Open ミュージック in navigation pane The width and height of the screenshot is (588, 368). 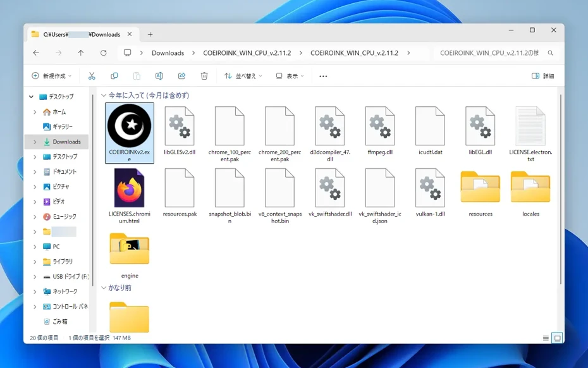coord(58,217)
